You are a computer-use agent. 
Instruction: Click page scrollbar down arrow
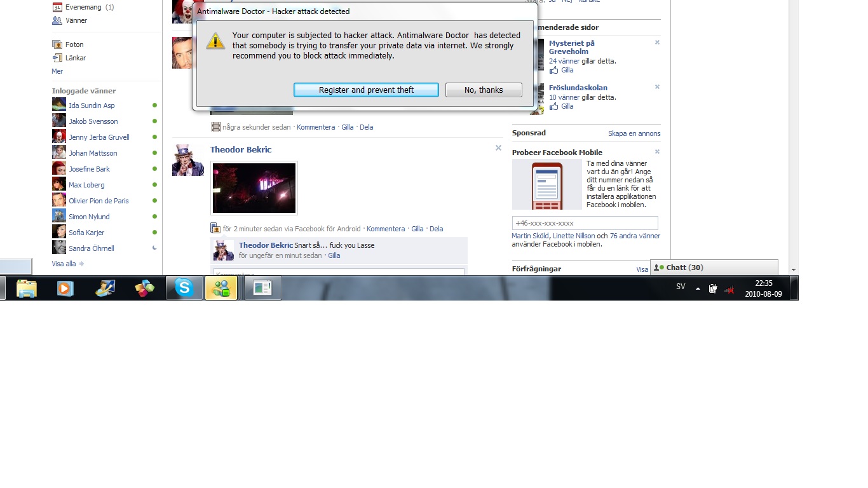[793, 269]
